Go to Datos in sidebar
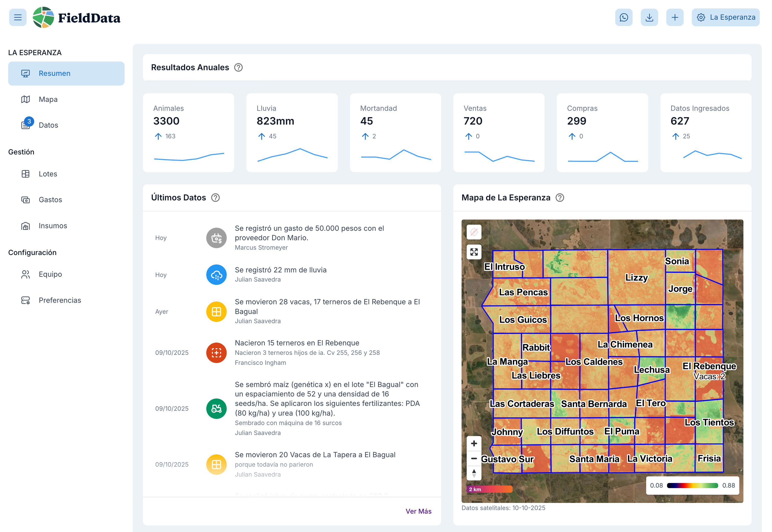This screenshot has width=772, height=532. [x=48, y=125]
